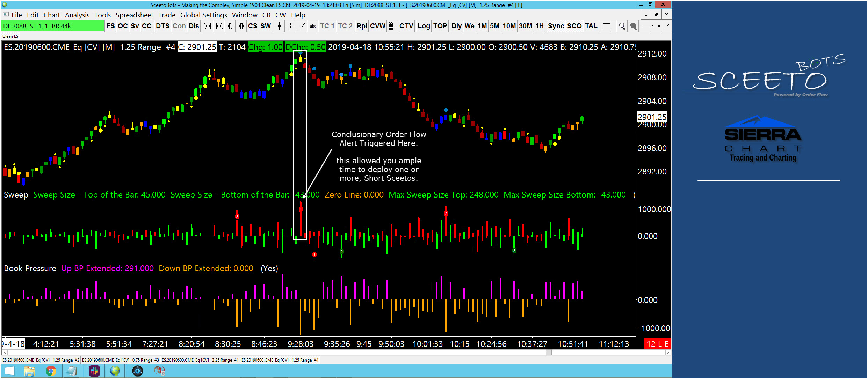Click the chart horizontal scrollbar thumb

[549, 352]
